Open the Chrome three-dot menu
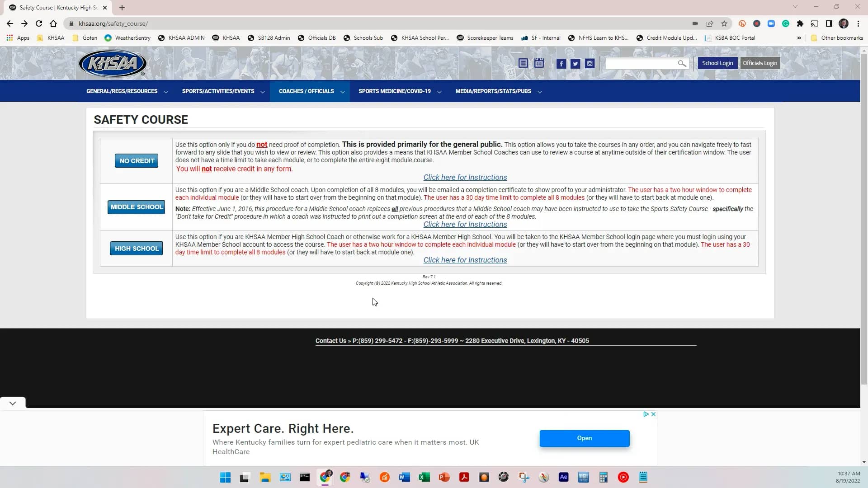The width and height of the screenshot is (868, 488). click(858, 23)
